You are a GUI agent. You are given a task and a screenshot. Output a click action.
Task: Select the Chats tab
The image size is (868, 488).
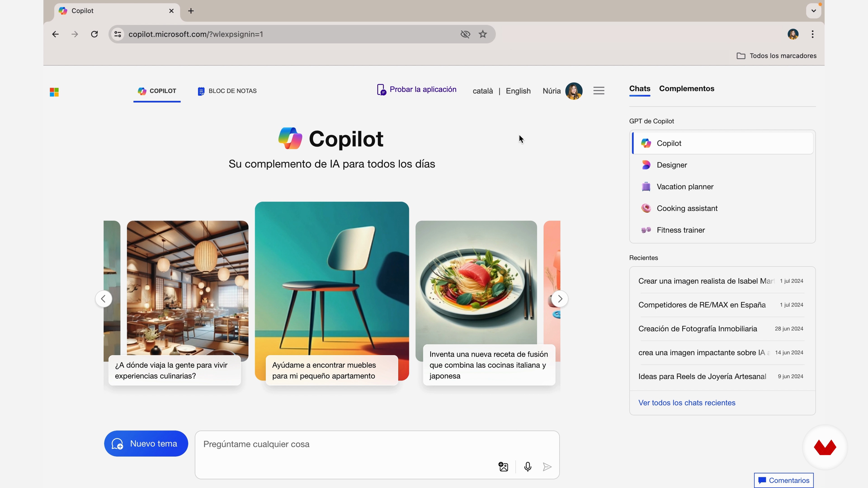coord(639,89)
